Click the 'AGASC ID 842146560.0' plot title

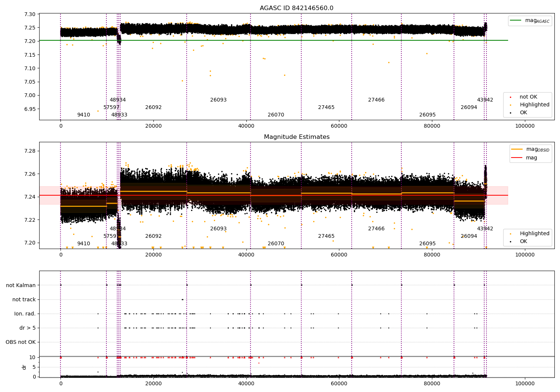click(296, 8)
